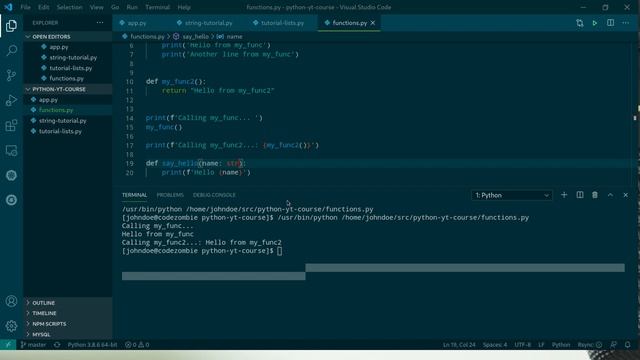This screenshot has width=640, height=360.
Task: Open the Selection menu
Action: tap(69, 7)
